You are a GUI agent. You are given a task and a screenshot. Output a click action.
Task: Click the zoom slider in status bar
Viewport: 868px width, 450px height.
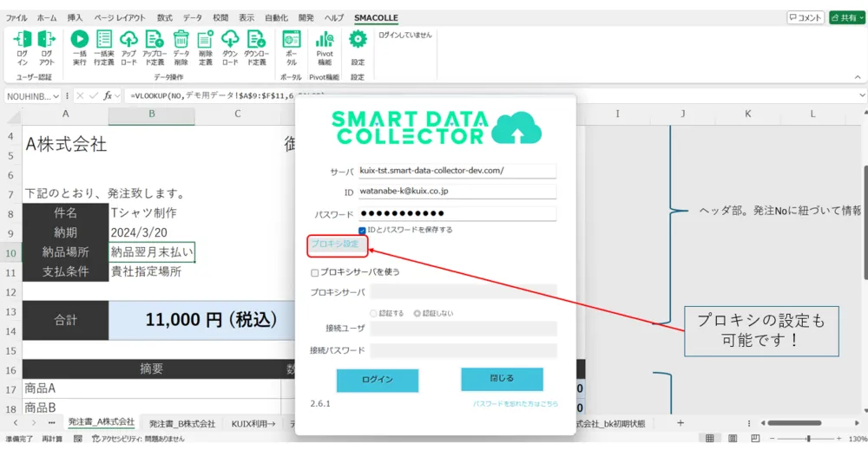point(807,439)
